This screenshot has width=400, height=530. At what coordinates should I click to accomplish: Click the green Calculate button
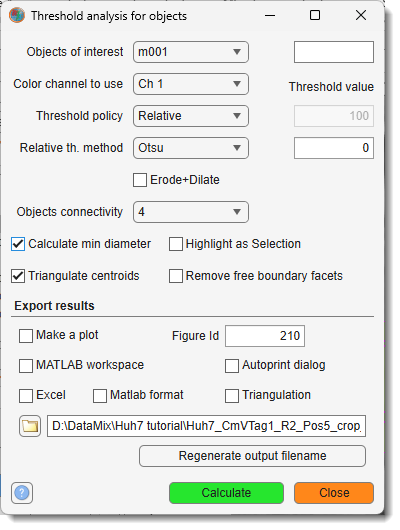[226, 493]
